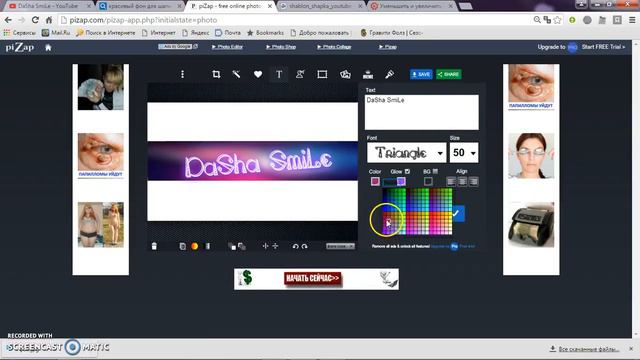Open the rectangle borders tool
The width and height of the screenshot is (640, 360).
(x=322, y=74)
